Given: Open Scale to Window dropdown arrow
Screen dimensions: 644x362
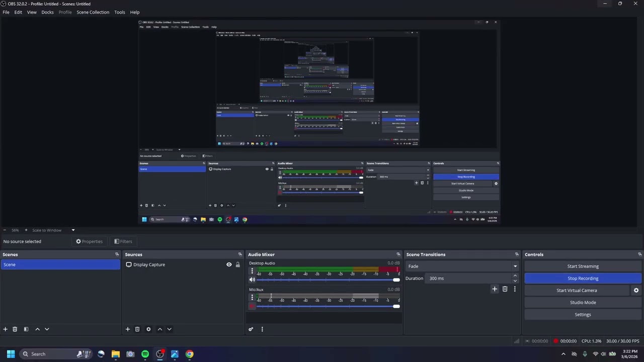Looking at the screenshot, I should coord(73,230).
